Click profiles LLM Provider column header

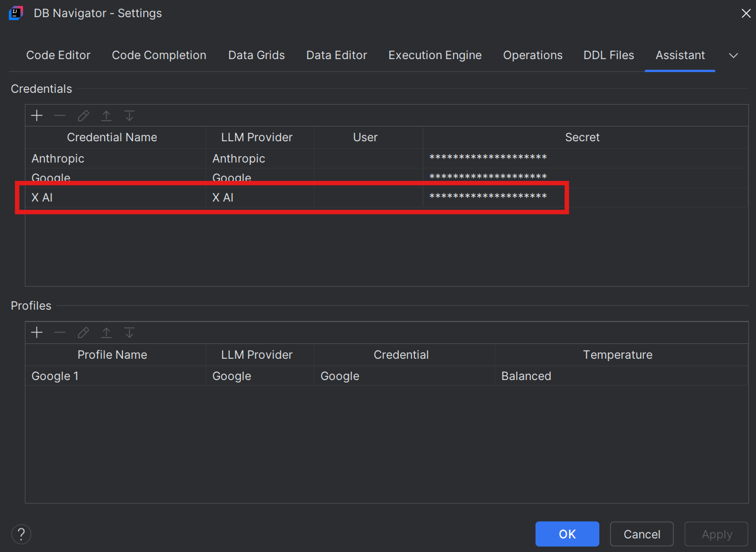tap(260, 355)
